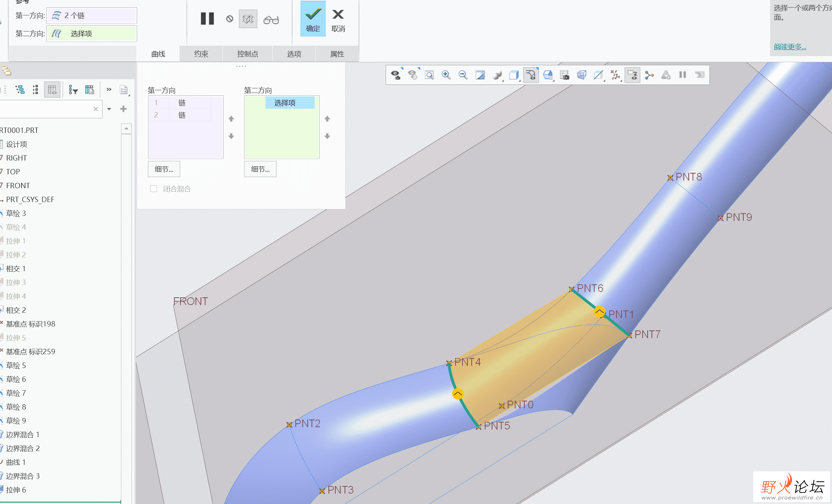Toggle the perspective view box icon
832x504 pixels.
point(582,75)
